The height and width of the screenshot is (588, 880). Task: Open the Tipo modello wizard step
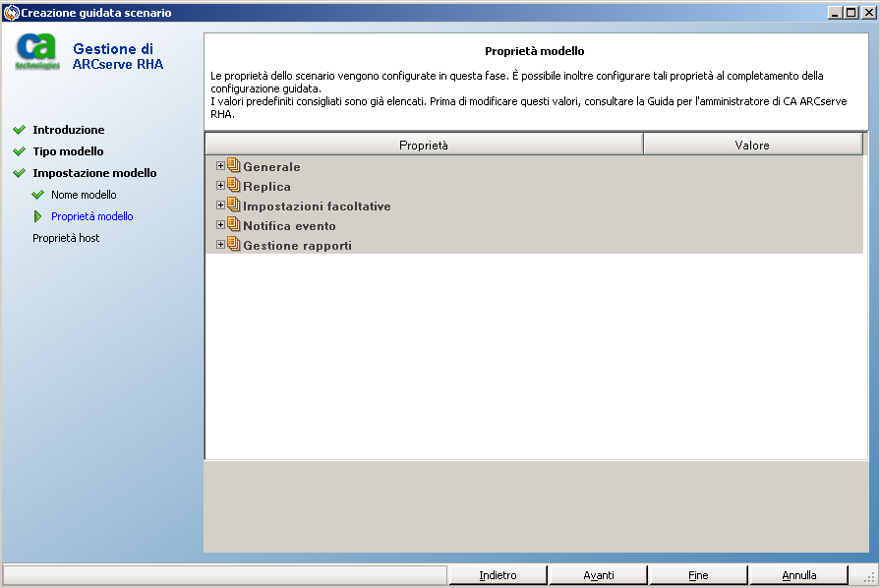tap(68, 151)
